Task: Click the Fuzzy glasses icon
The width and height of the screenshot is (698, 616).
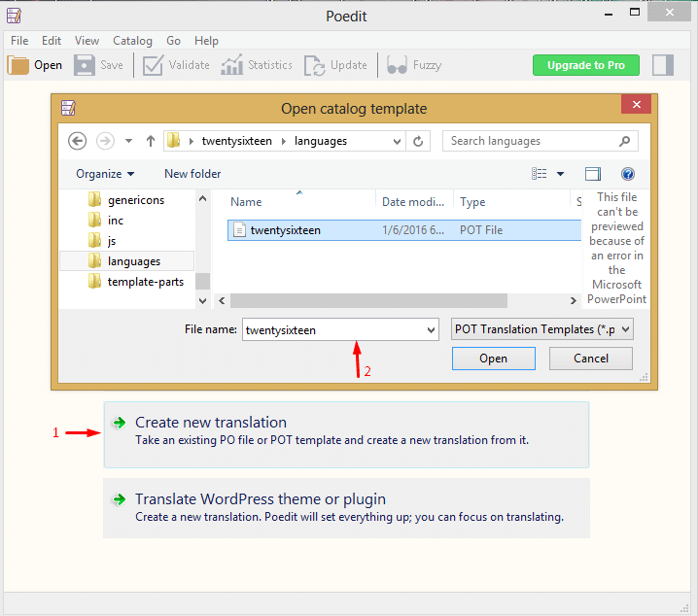Action: pyautogui.click(x=397, y=65)
